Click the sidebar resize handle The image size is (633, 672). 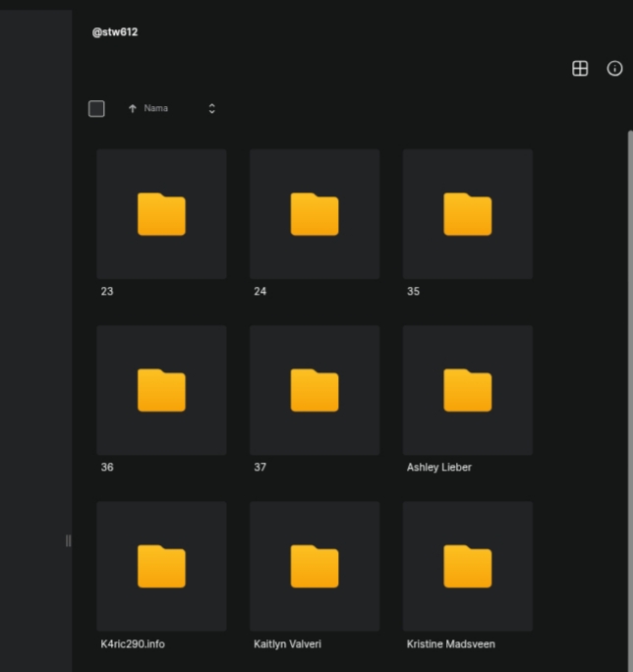[x=68, y=541]
